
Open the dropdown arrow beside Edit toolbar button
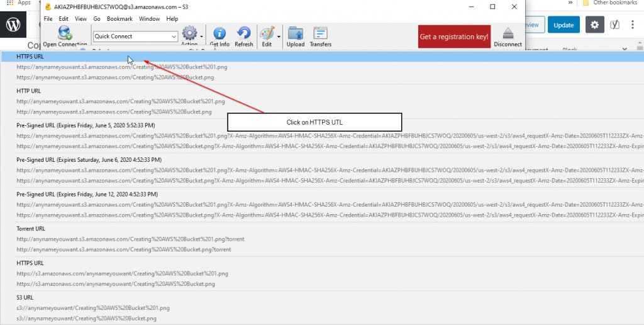coord(279,36)
